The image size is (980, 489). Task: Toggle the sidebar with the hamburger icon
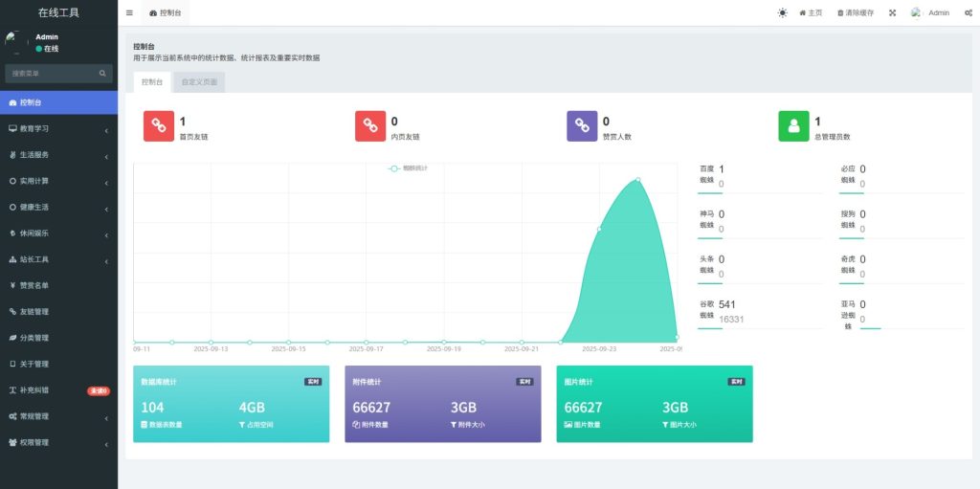tap(129, 13)
